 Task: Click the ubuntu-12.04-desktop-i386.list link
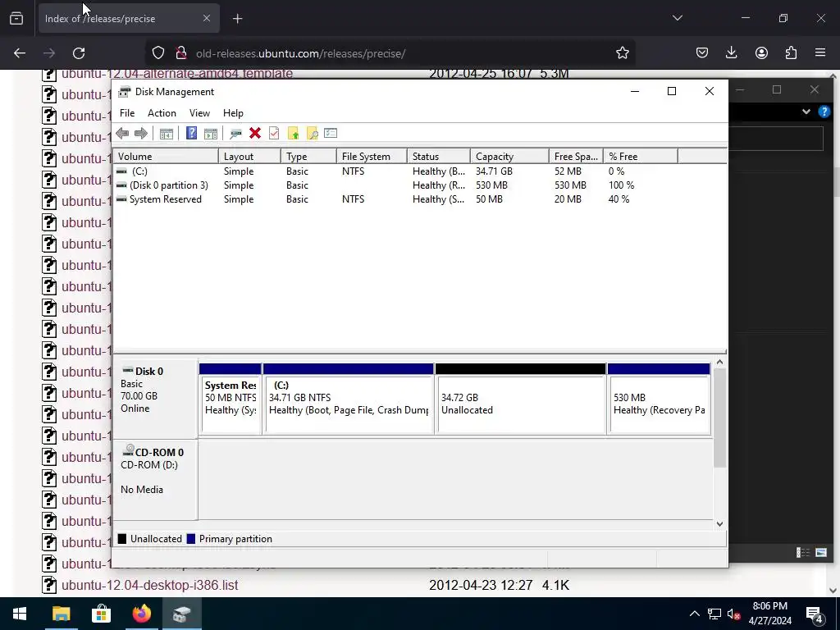coord(149,585)
